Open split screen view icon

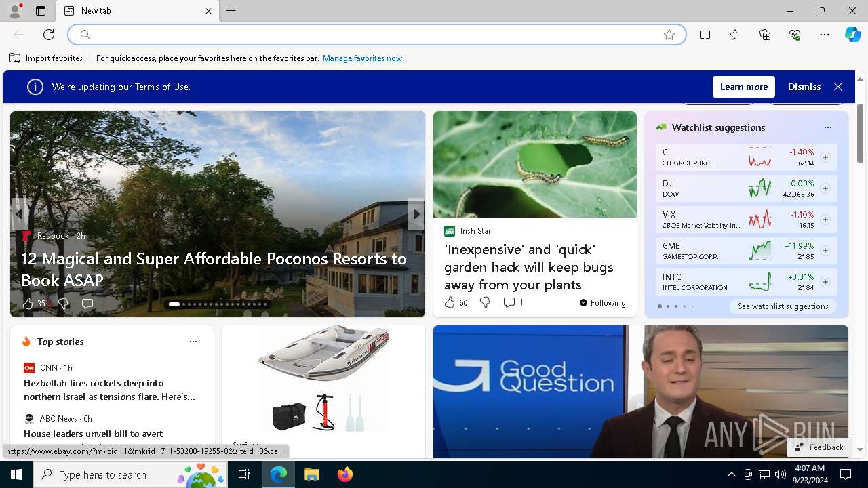[x=705, y=35]
